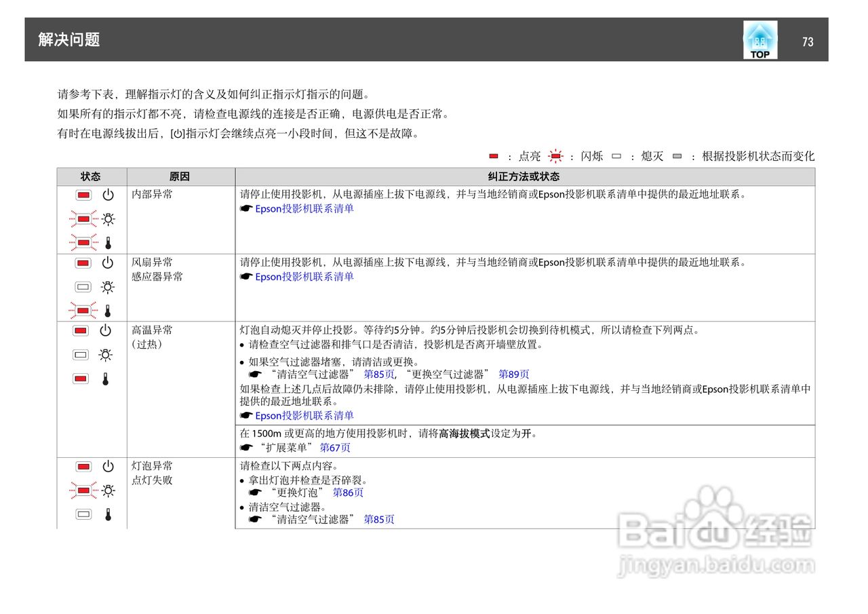
Task: Click the thermometer symbol in 内部异常 row
Action: (107, 243)
